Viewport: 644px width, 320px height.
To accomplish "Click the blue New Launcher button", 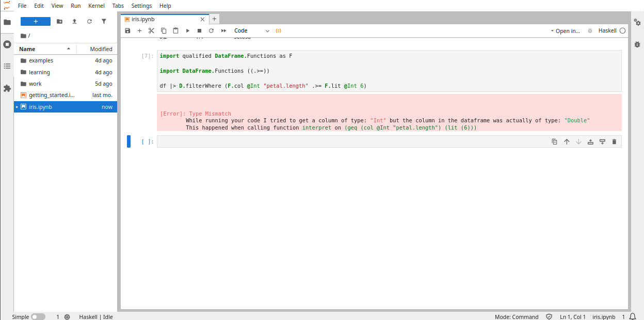I will point(36,21).
